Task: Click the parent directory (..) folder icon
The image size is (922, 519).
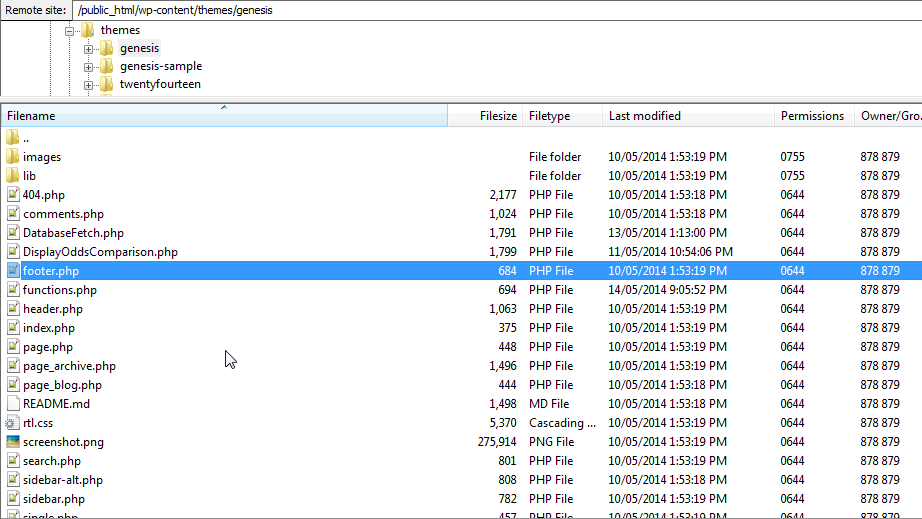Action: coord(13,138)
